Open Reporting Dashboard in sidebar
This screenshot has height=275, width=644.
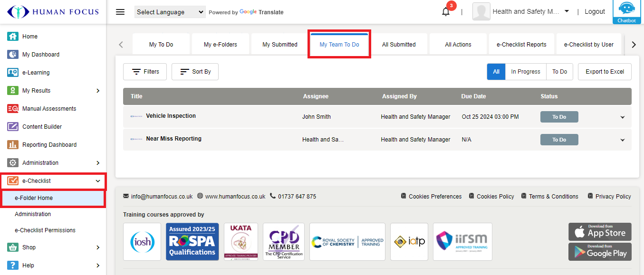[x=49, y=145]
